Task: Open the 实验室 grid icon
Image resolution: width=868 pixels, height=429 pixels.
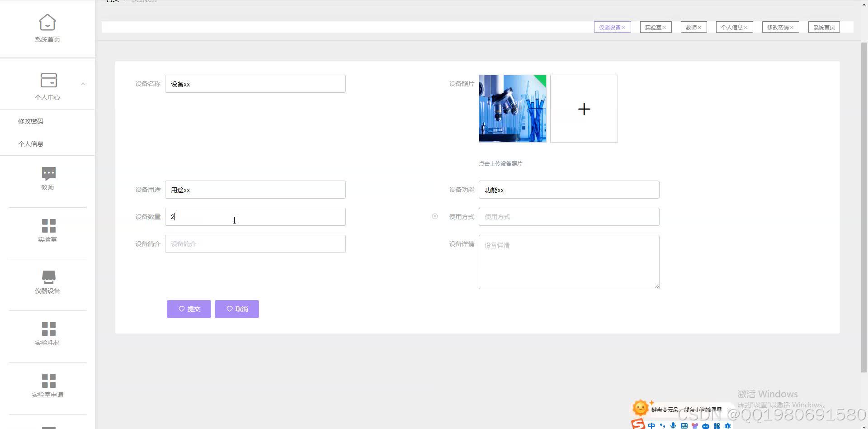Action: 48,226
